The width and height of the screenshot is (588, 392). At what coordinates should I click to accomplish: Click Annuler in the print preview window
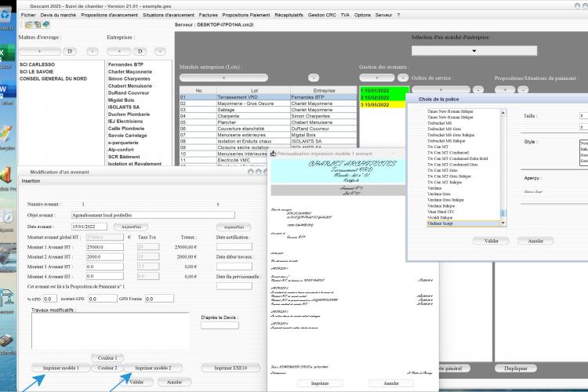coord(391,383)
